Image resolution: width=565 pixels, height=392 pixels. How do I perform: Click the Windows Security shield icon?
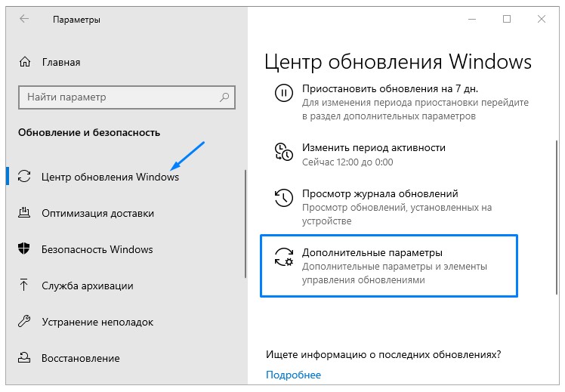(x=26, y=249)
